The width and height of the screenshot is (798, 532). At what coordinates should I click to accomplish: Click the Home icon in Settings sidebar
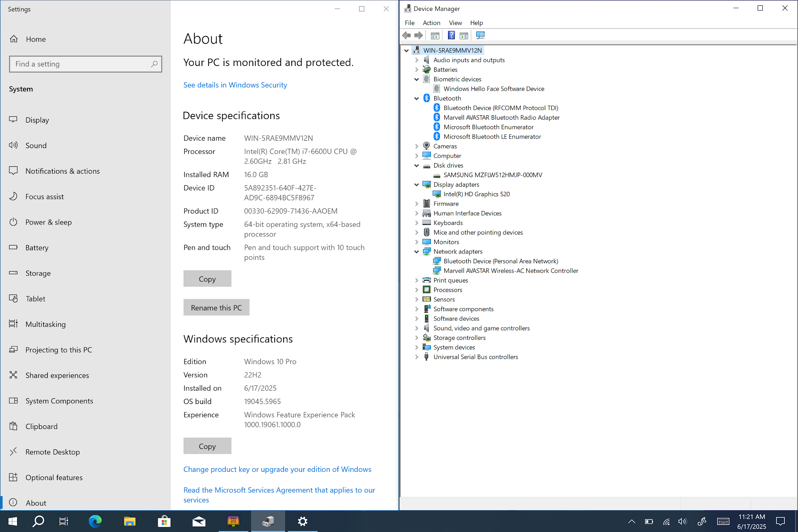pos(14,39)
